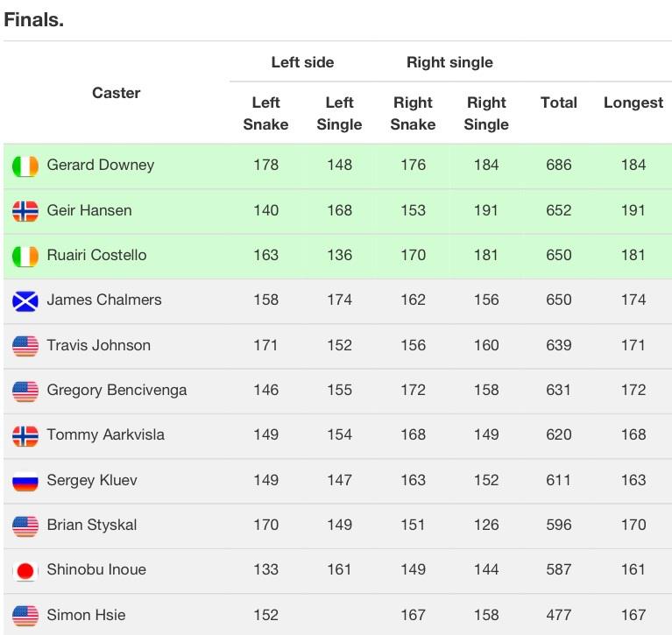Click the US flag beside Simon Hsie
Image resolution: width=672 pixels, height=635 pixels.
pyautogui.click(x=25, y=616)
